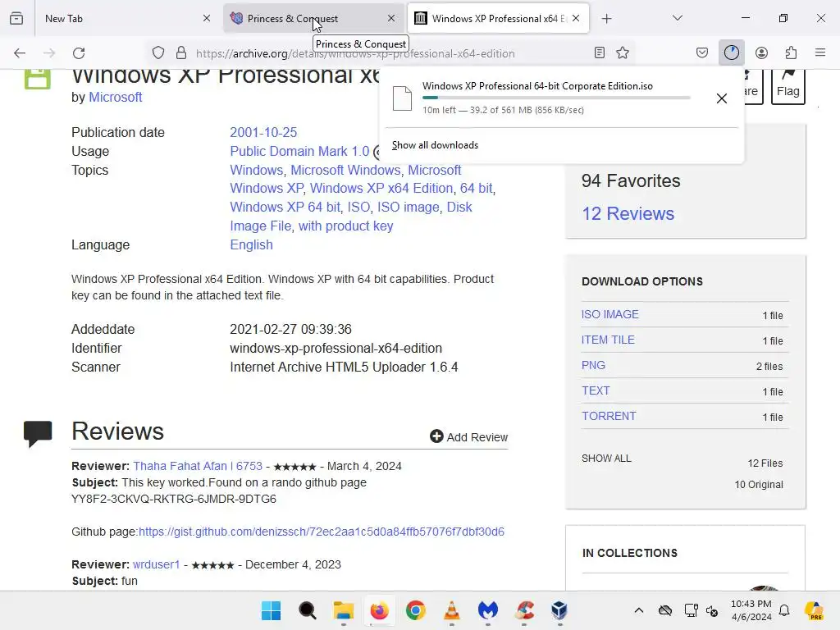Go back to the previous page
This screenshot has width=840, height=630.
coord(20,53)
